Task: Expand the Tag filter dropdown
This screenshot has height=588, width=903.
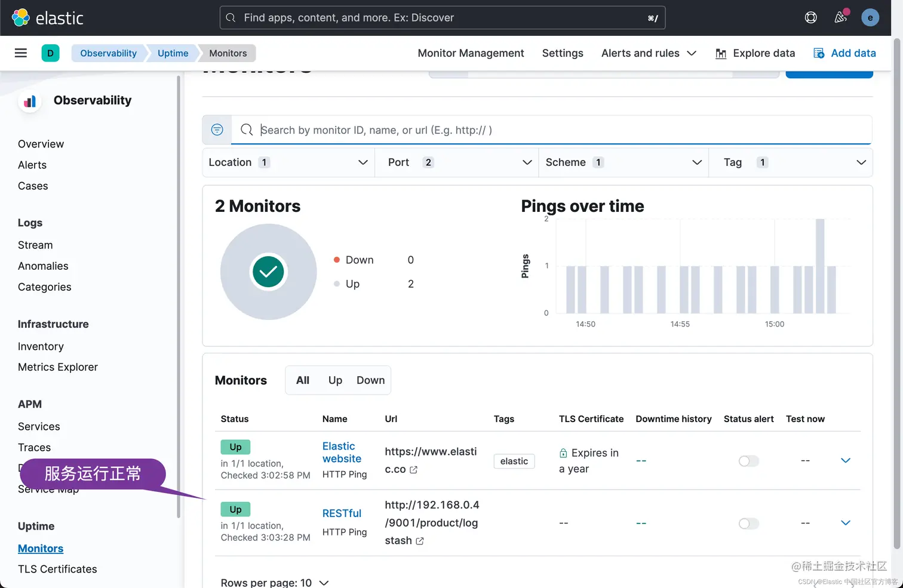Action: pos(791,162)
